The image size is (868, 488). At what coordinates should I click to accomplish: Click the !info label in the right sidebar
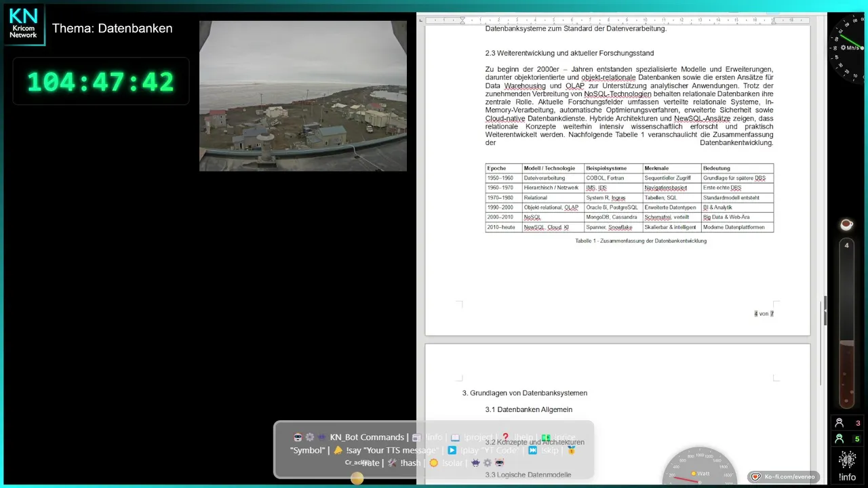point(847,477)
